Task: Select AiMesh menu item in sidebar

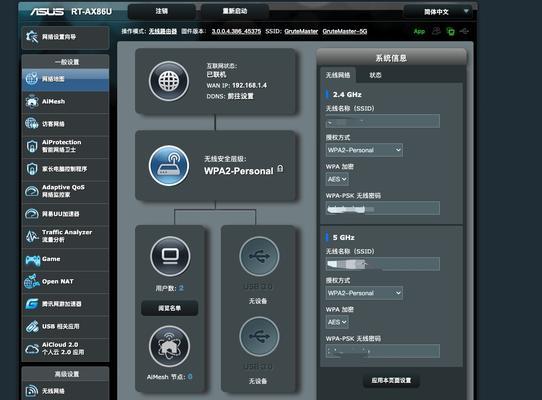Action: (65, 101)
